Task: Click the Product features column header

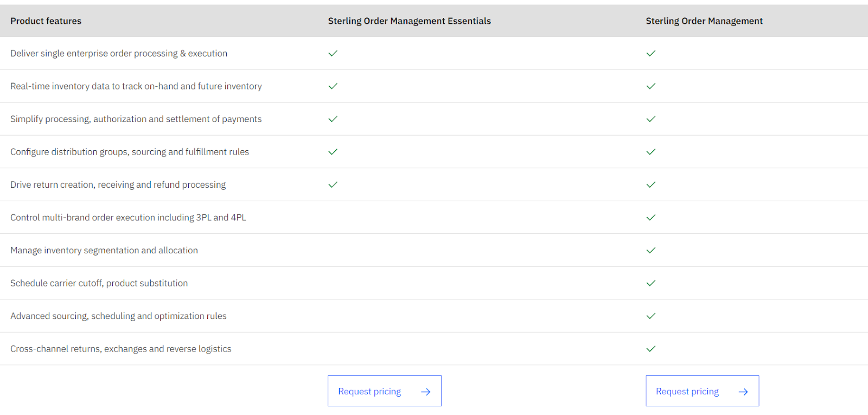Action: click(x=46, y=21)
